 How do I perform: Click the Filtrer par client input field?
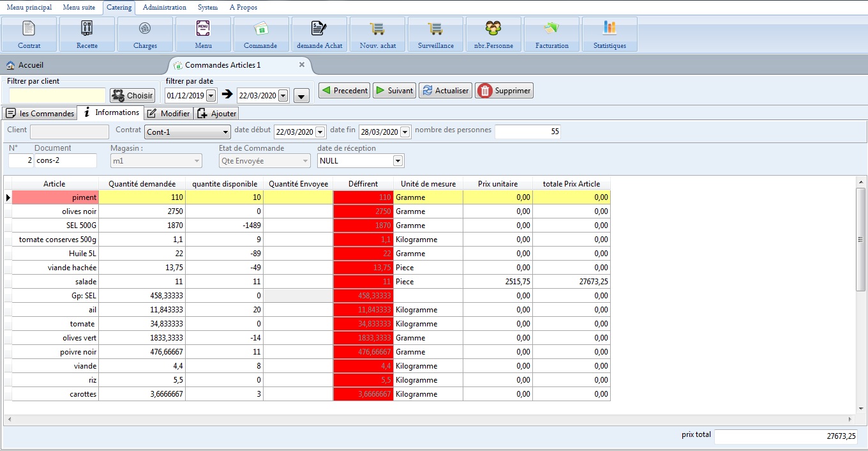57,95
